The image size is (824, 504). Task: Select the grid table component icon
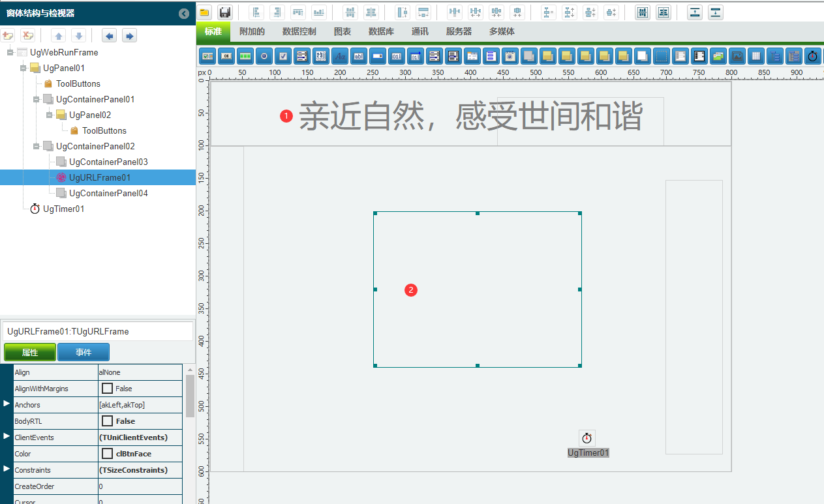pos(755,56)
